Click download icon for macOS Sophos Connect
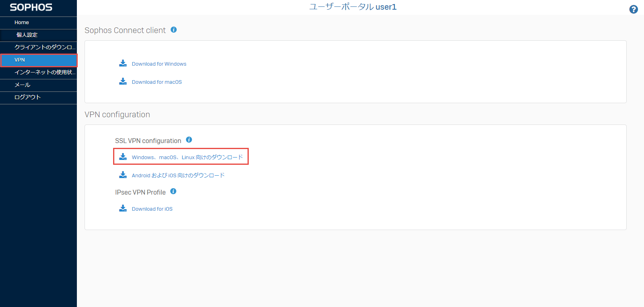644x307 pixels. 123,81
